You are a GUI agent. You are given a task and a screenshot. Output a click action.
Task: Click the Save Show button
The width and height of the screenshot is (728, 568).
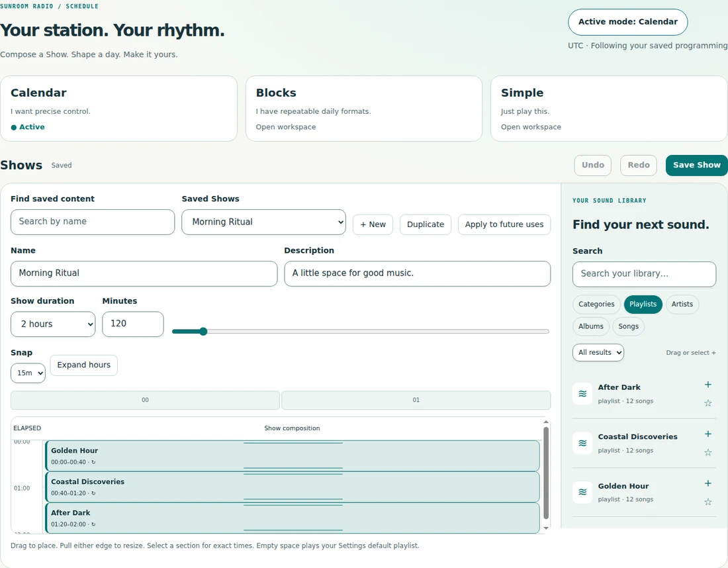pyautogui.click(x=696, y=166)
